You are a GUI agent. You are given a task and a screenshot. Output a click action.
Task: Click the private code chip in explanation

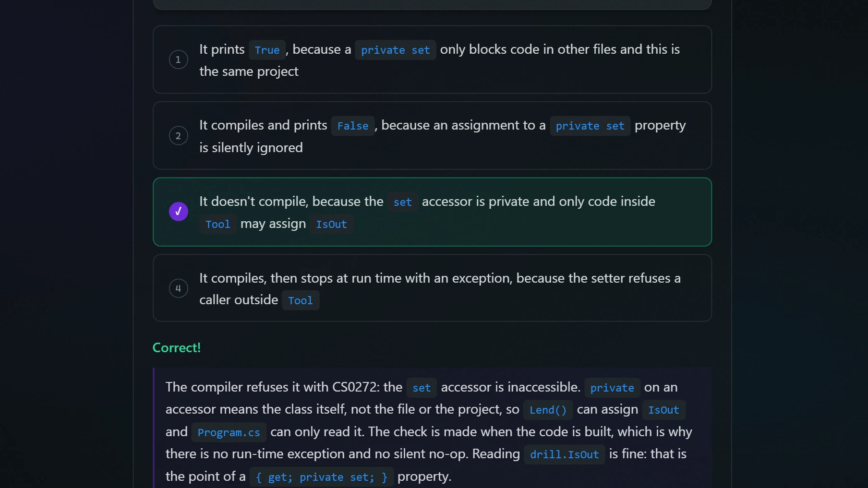pos(612,388)
